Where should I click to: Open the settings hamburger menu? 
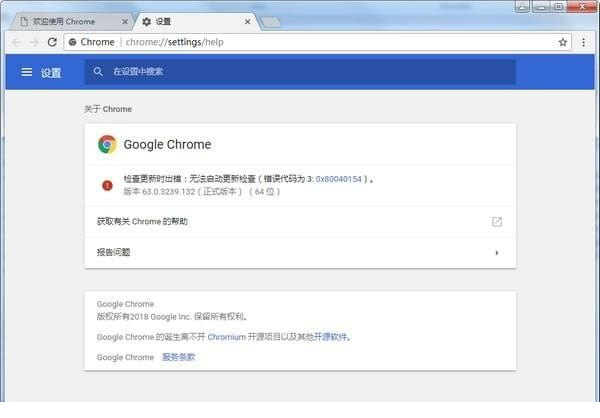pyautogui.click(x=26, y=72)
